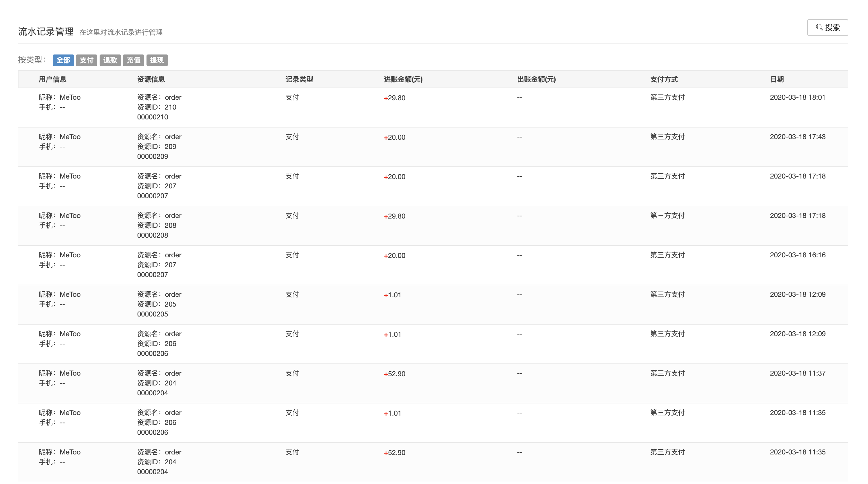Click the date 2020-03-18 17:43
This screenshot has height=484, width=868.
click(798, 137)
